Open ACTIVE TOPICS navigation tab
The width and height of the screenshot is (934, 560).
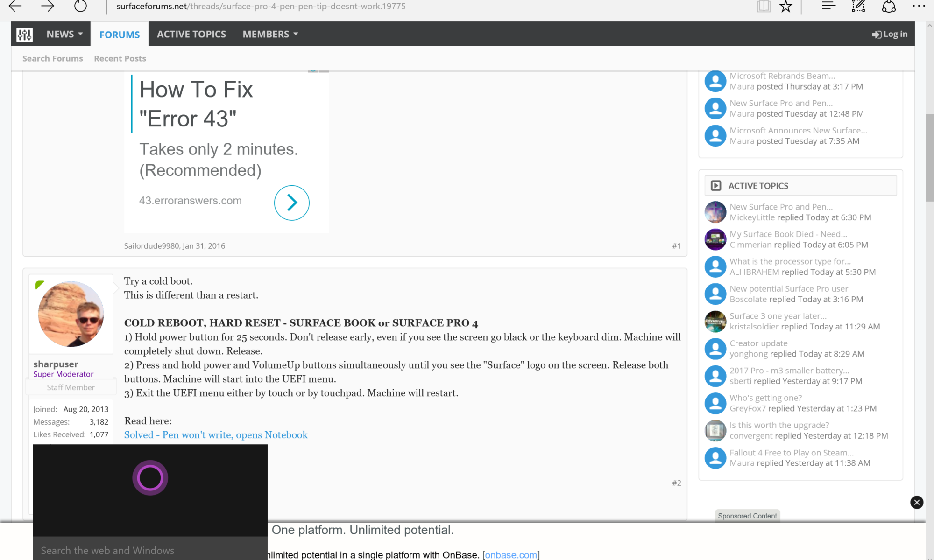[191, 34]
